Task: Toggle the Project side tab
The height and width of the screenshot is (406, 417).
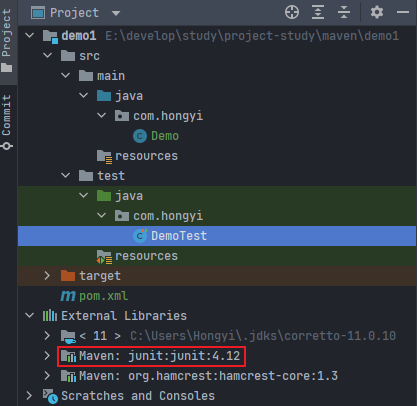Action: click(x=7, y=41)
